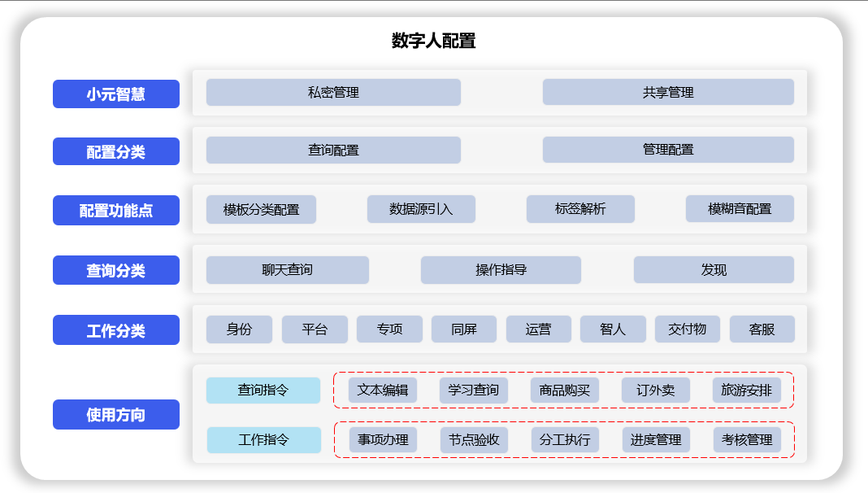Screen dimensions: 868x493
Task: Click the 小元智慧 category label
Action: 115,94
